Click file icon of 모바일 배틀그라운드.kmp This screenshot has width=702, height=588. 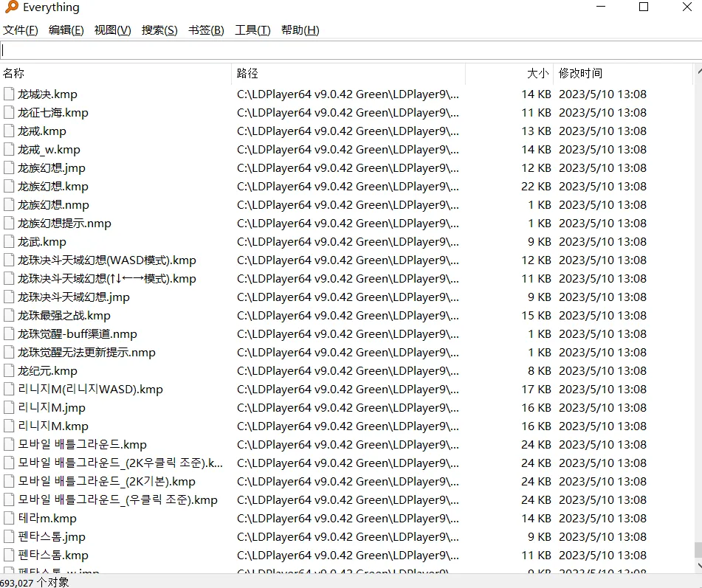pos(9,444)
